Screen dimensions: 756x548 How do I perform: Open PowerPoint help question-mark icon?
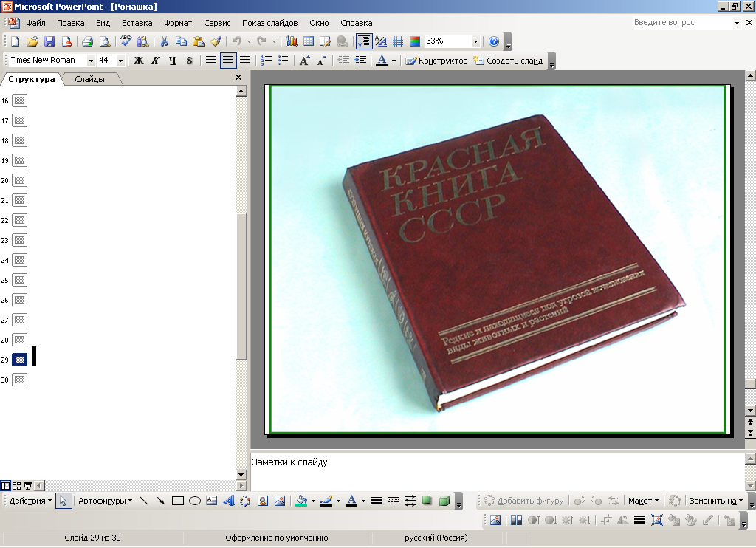coord(494,41)
